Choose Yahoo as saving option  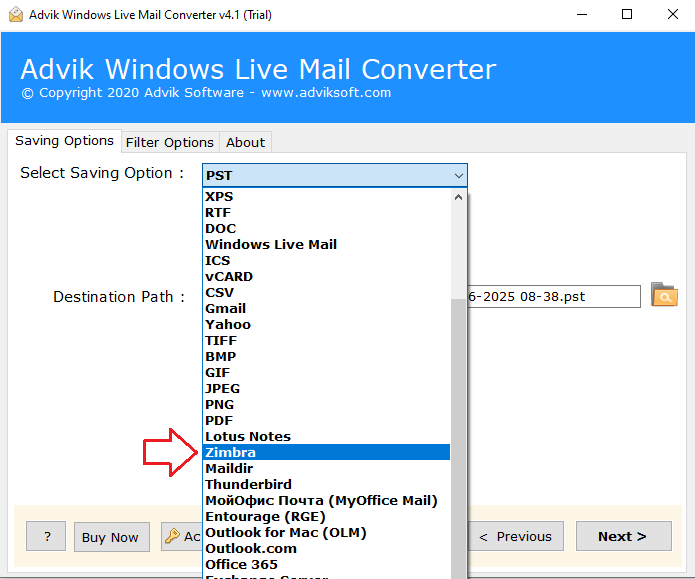coord(326,325)
